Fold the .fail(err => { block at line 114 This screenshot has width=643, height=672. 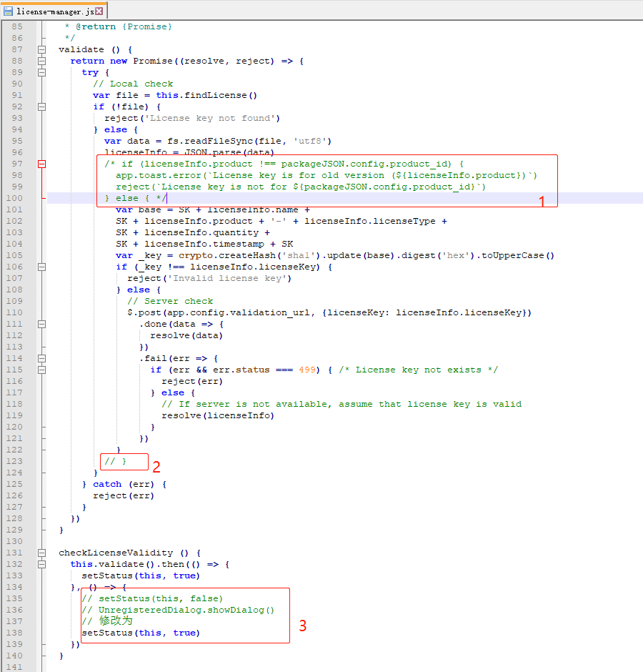41,359
